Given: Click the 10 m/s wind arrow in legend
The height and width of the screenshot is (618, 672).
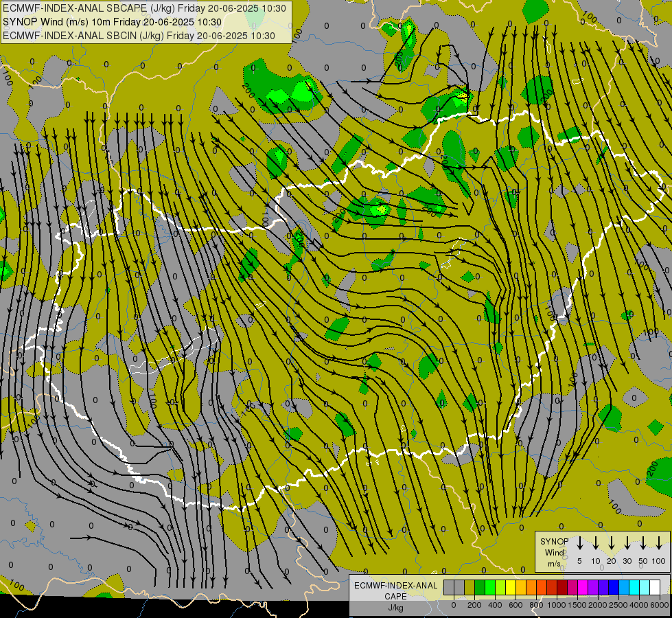Looking at the screenshot, I should pyautogui.click(x=596, y=543).
